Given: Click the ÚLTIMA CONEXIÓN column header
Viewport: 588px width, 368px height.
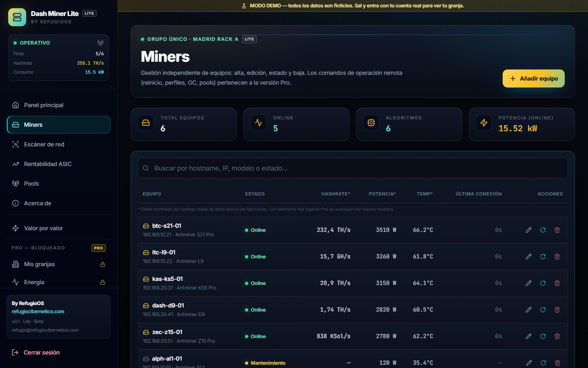Looking at the screenshot, I should coord(479,194).
